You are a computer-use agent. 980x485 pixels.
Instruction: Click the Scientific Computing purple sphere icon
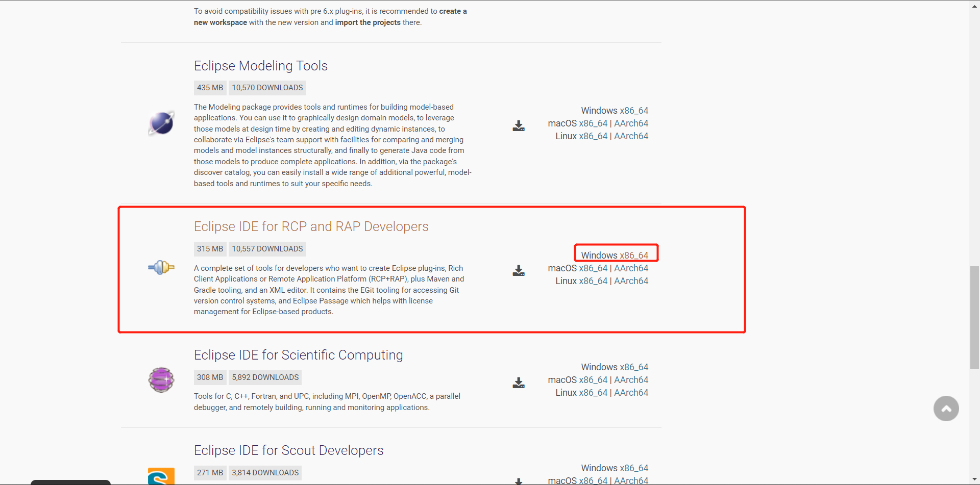click(161, 380)
